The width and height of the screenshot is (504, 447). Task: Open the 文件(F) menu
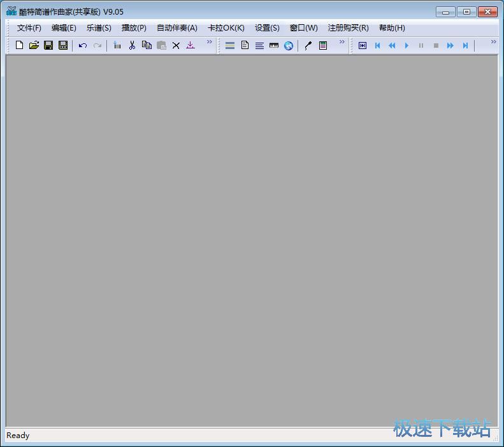29,28
